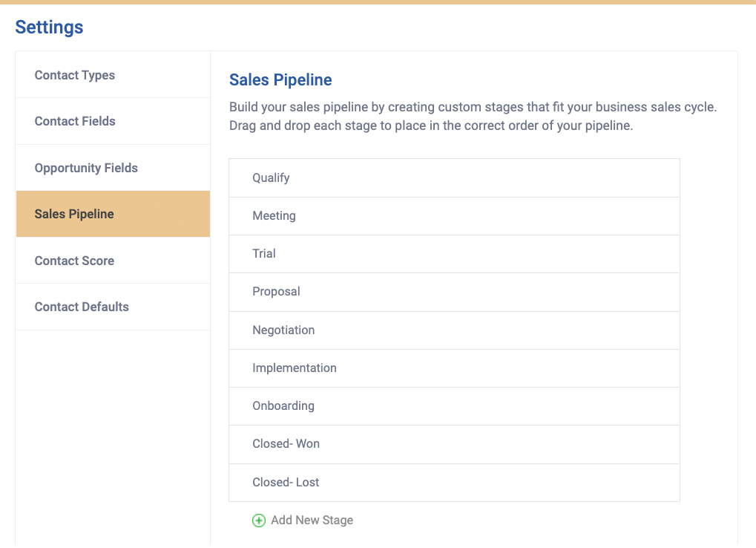Screen dimensions: 756x548
Task: Select the Qualify pipeline stage
Action: (x=454, y=178)
